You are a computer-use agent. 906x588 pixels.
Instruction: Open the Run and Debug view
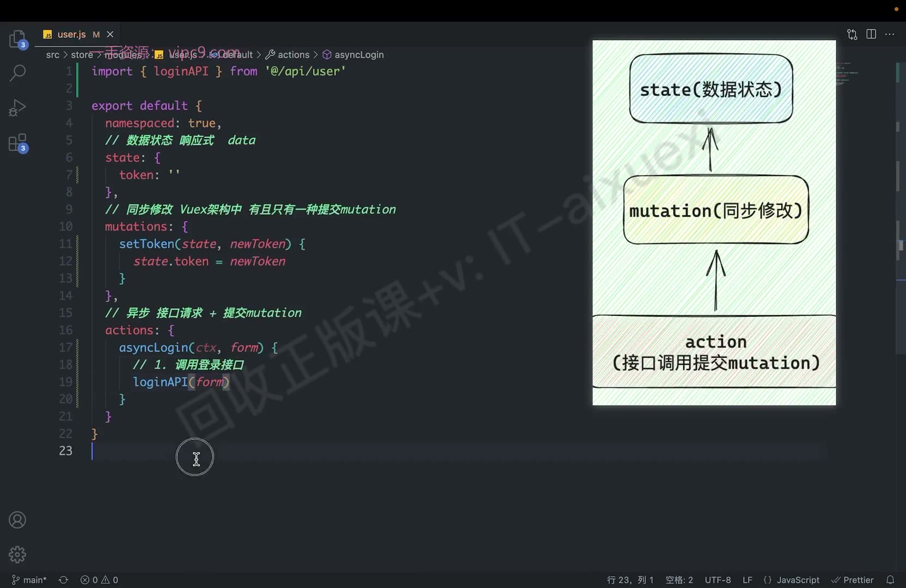click(x=17, y=108)
